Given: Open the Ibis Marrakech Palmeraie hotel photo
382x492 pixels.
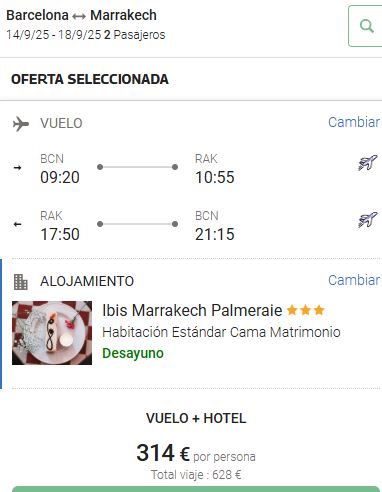Looking at the screenshot, I should tap(52, 333).
